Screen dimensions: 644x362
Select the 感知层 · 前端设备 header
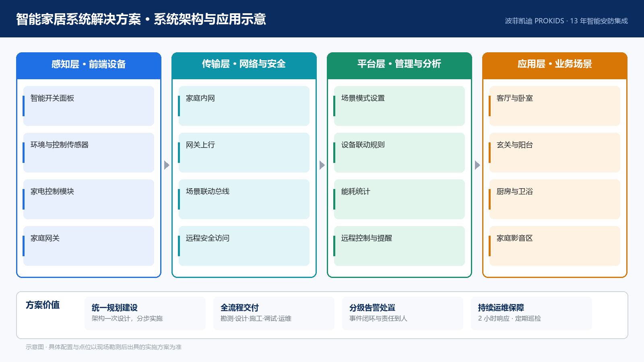click(x=89, y=66)
